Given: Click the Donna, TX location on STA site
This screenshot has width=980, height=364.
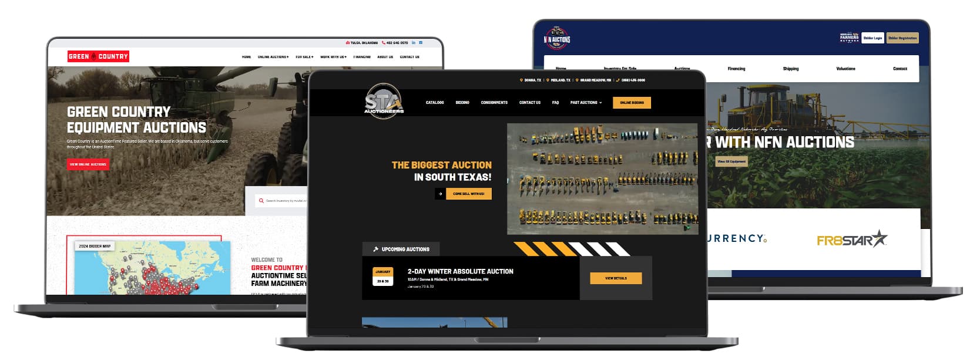Looking at the screenshot, I should coord(531,80).
